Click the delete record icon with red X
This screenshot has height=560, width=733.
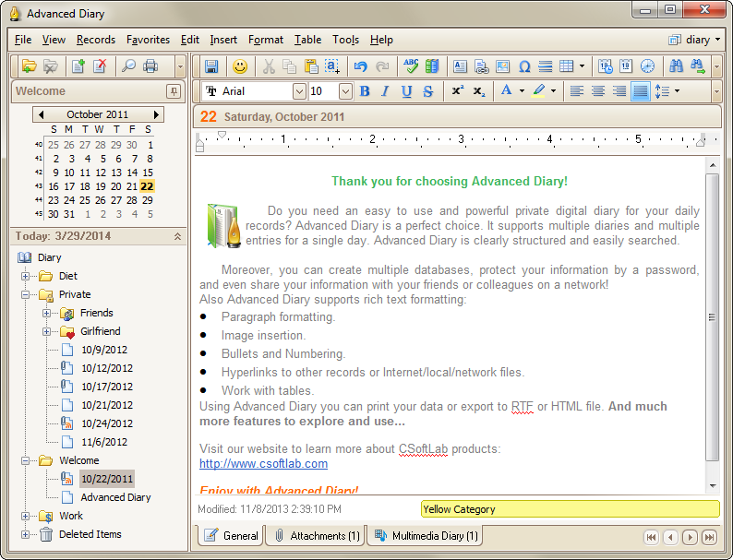tap(100, 66)
